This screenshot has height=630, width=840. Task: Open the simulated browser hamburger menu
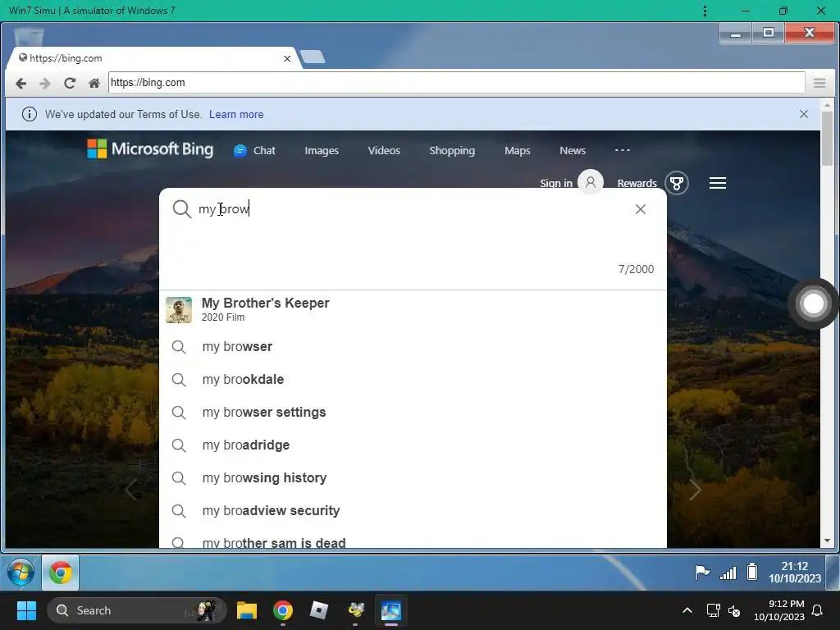pyautogui.click(x=819, y=83)
